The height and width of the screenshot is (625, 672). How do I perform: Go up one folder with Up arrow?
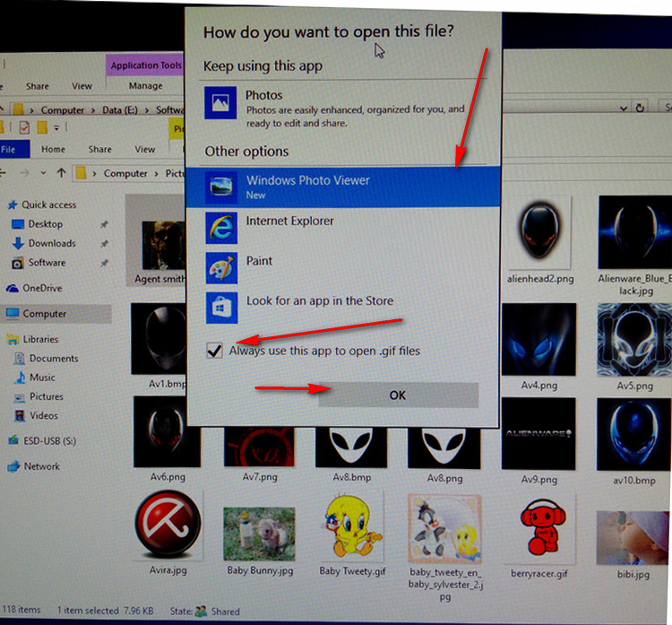tap(61, 173)
